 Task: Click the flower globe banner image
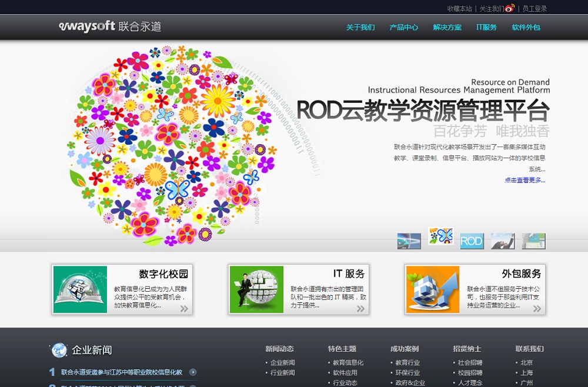[x=172, y=145]
